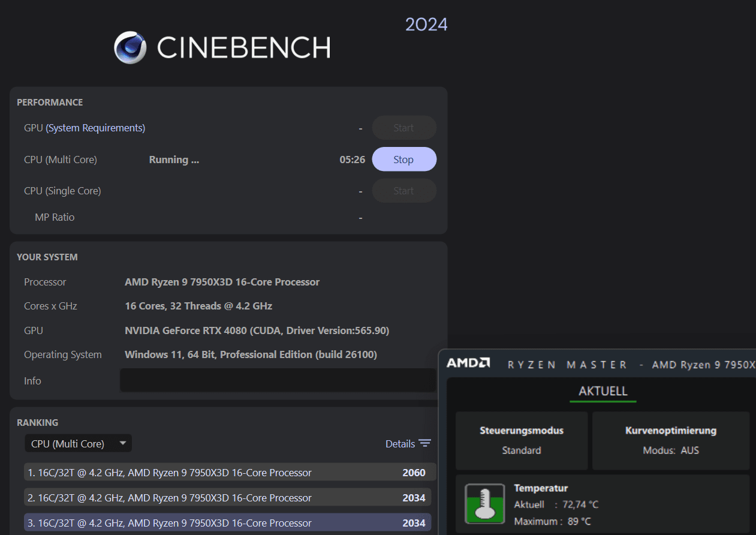Viewport: 756px width, 535px height.
Task: Click the RYZEN MASTER window title text
Action: tap(567, 365)
